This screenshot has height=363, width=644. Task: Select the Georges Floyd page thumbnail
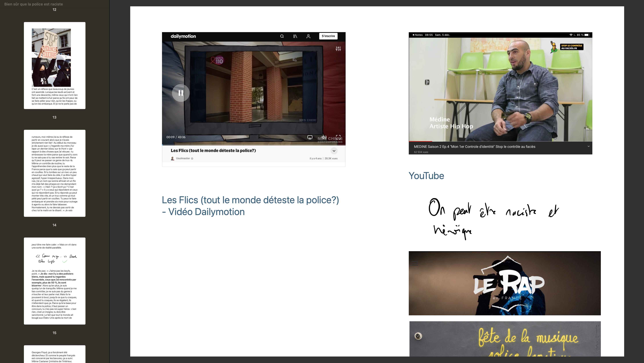click(x=55, y=354)
